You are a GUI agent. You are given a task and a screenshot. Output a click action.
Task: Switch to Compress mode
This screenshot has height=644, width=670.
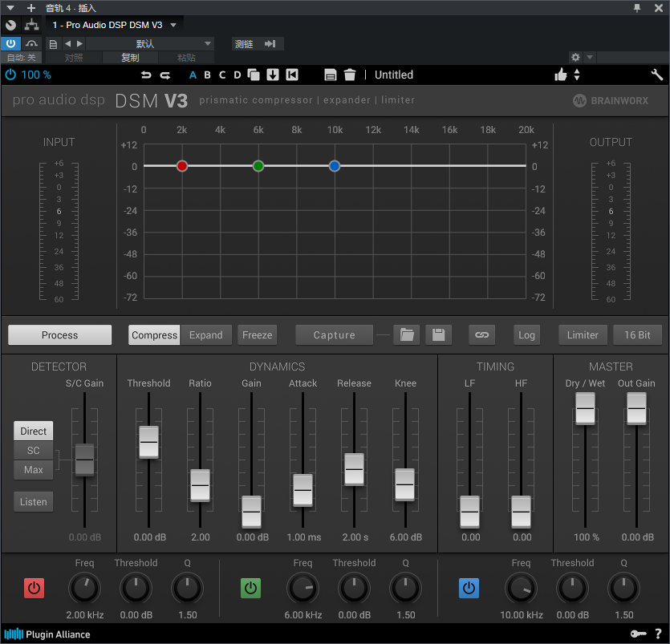tap(154, 334)
